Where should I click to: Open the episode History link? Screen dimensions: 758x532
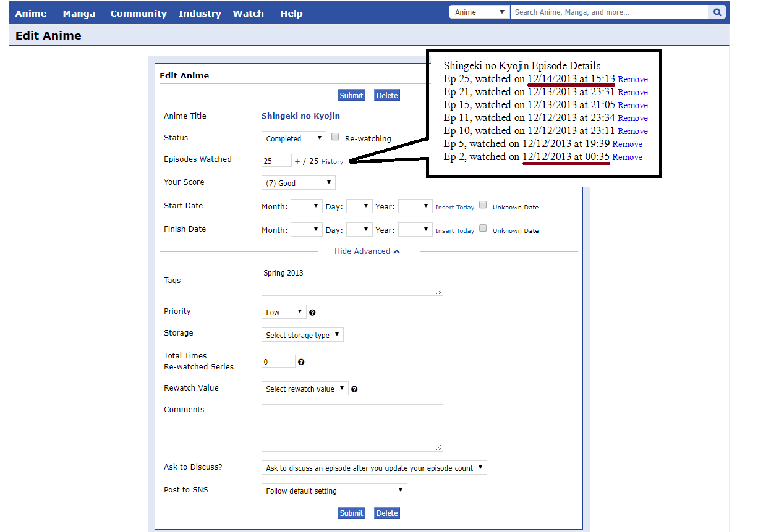[332, 162]
